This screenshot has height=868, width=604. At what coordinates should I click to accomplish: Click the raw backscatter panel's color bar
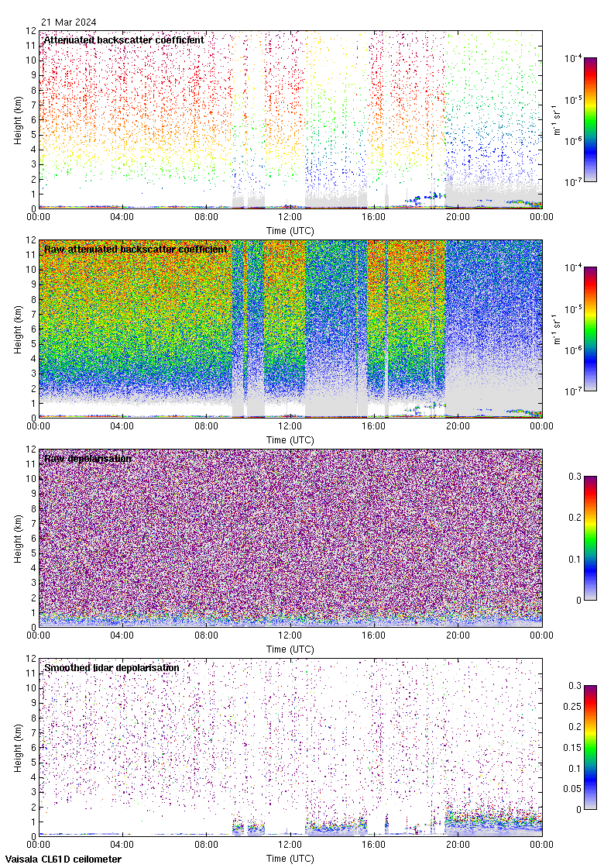click(590, 329)
